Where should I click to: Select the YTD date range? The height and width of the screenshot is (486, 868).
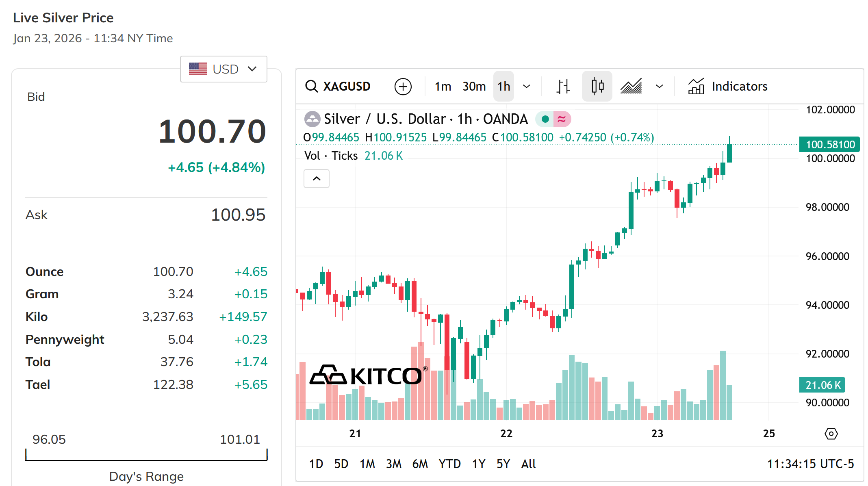(x=449, y=464)
